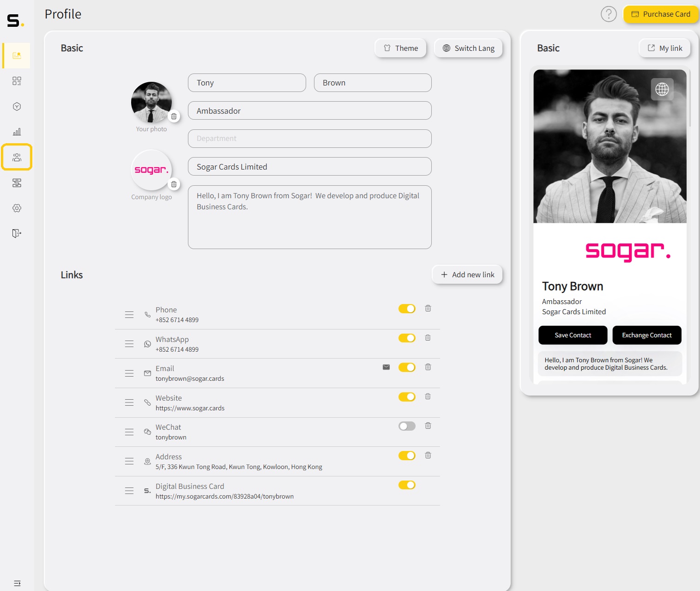Turn off the Address link toggle

(407, 456)
